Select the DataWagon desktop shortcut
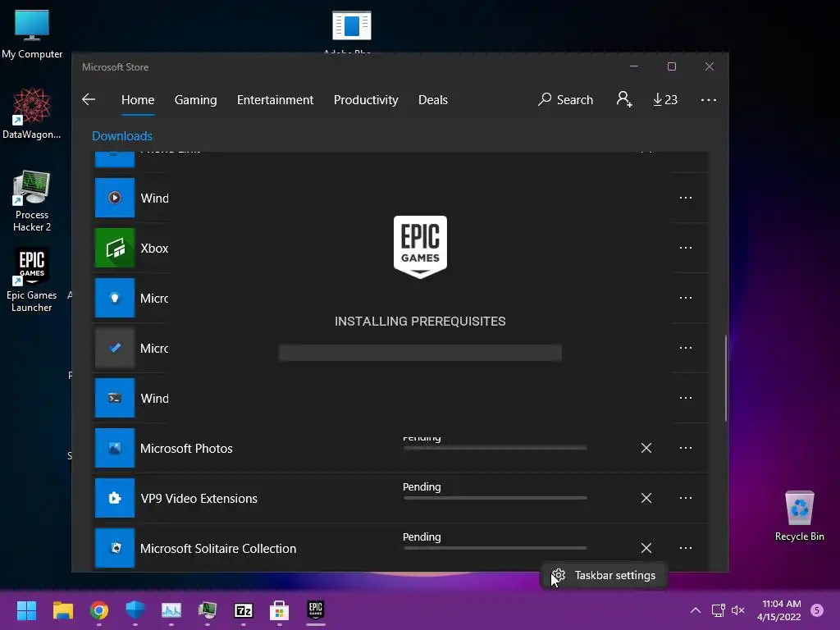 pyautogui.click(x=32, y=113)
